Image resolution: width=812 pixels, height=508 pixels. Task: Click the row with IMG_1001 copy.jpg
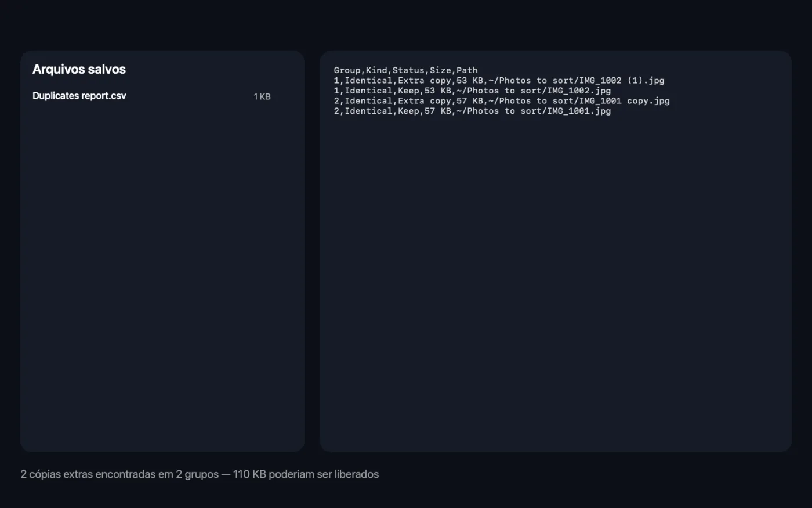502,101
